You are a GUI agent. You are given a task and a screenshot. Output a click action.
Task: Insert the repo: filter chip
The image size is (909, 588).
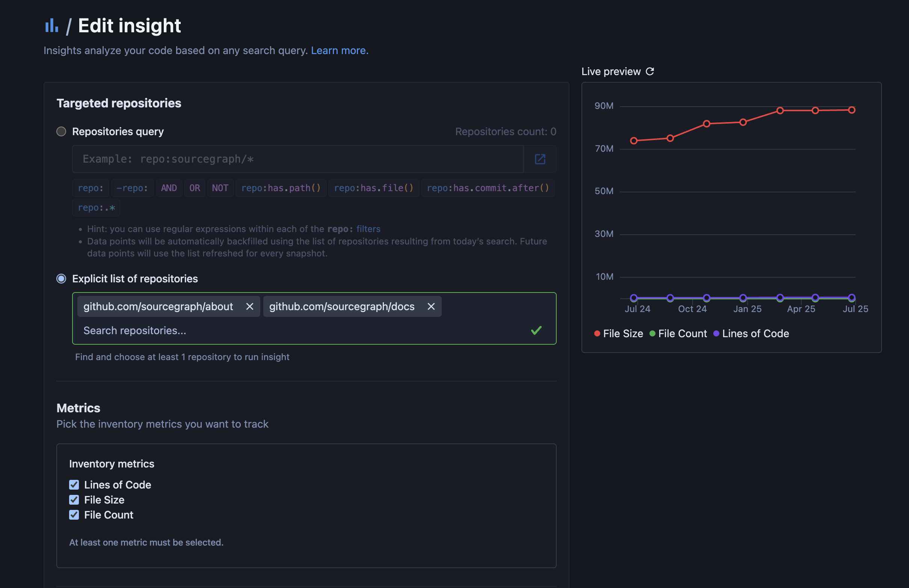91,188
